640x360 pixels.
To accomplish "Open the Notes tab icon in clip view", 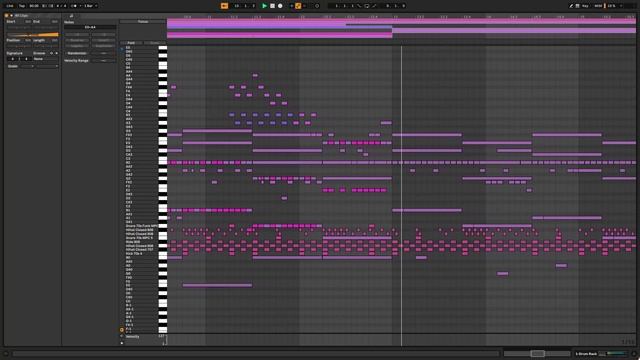I will (x=71, y=16).
